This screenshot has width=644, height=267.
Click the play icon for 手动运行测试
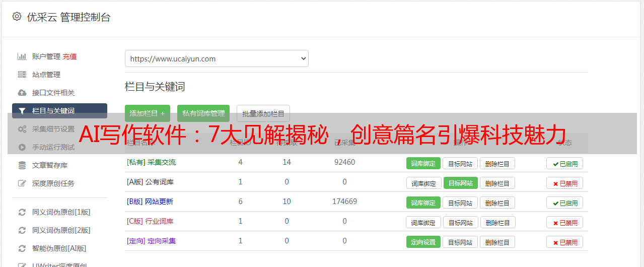point(22,147)
